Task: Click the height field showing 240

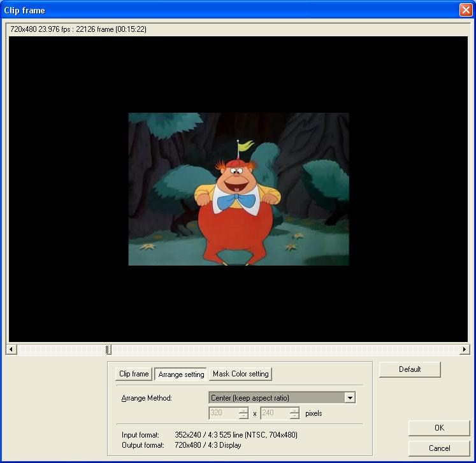Action: (x=275, y=413)
